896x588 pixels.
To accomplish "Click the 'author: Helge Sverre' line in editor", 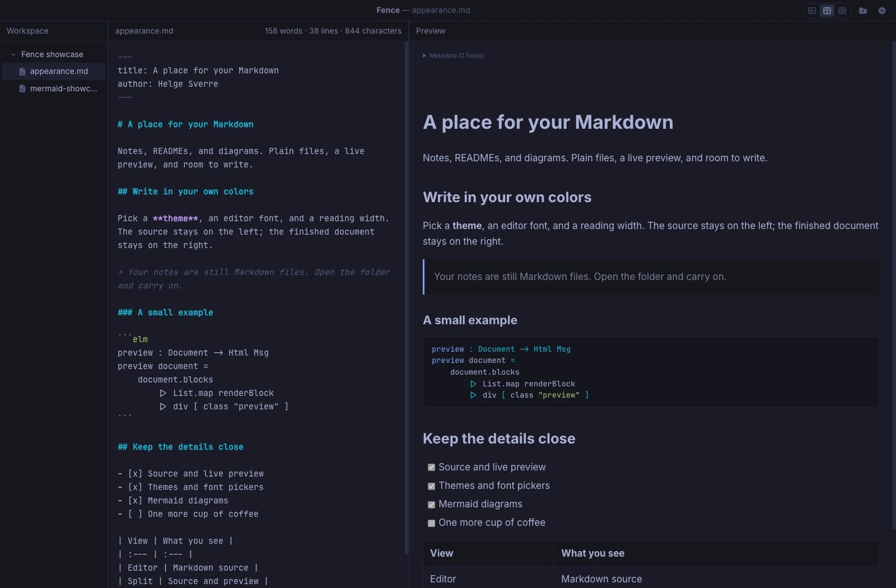I will coord(168,84).
